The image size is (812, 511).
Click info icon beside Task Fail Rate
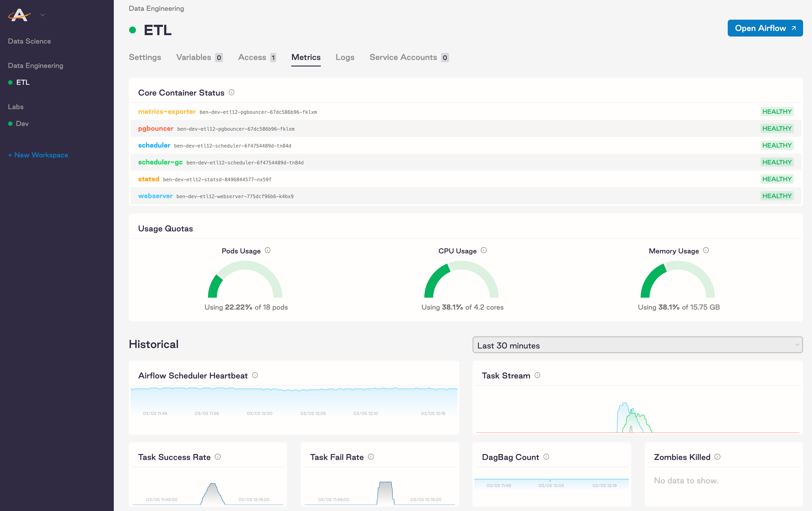click(371, 457)
